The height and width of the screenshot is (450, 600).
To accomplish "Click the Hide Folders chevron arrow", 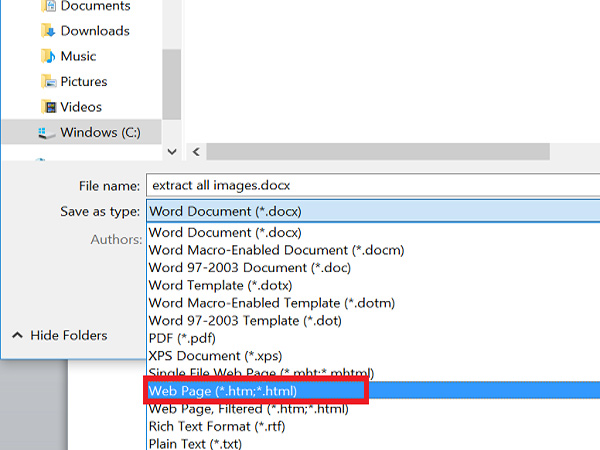I will [17, 336].
